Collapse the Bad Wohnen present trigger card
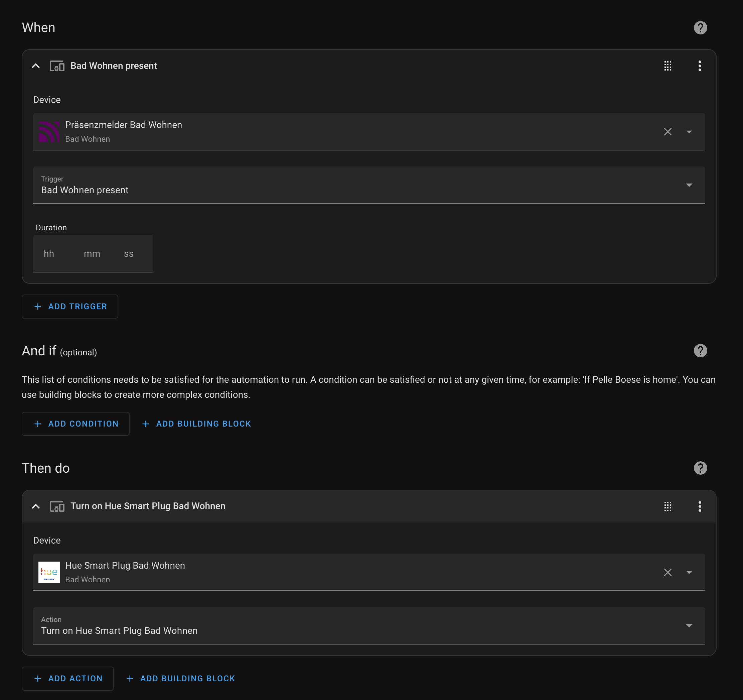The height and width of the screenshot is (700, 743). (x=36, y=66)
